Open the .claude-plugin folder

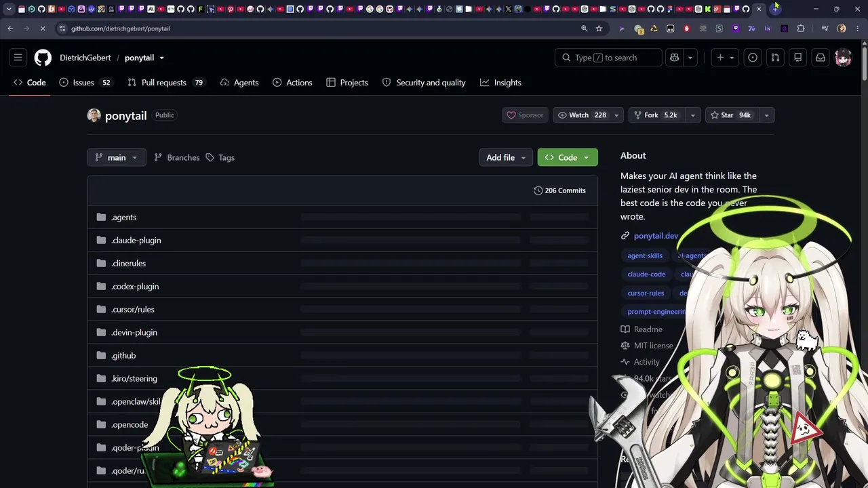pos(136,240)
